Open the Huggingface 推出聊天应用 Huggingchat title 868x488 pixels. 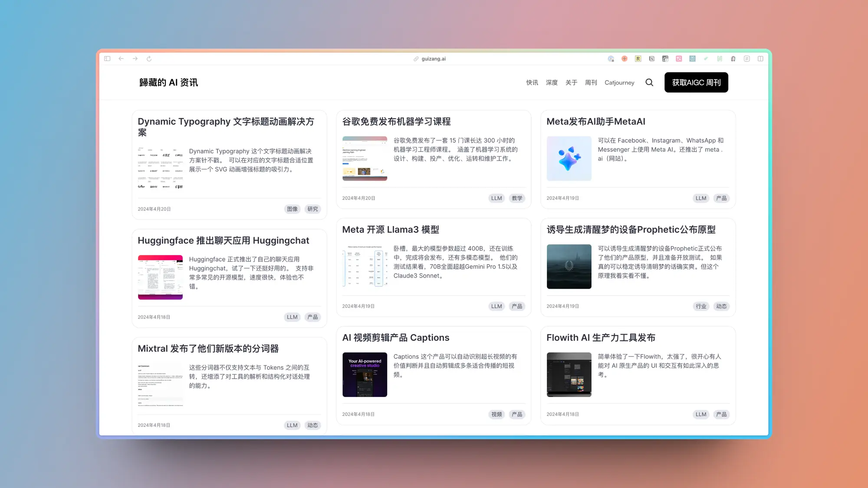(x=224, y=240)
